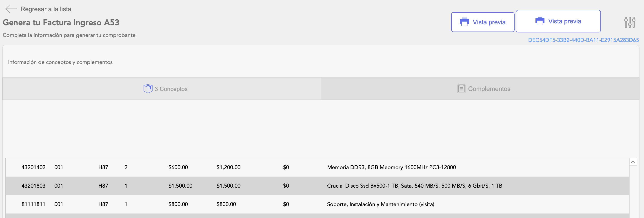Click printer icon in leftmost Vista previa button
The width and height of the screenshot is (644, 218).
(x=464, y=22)
